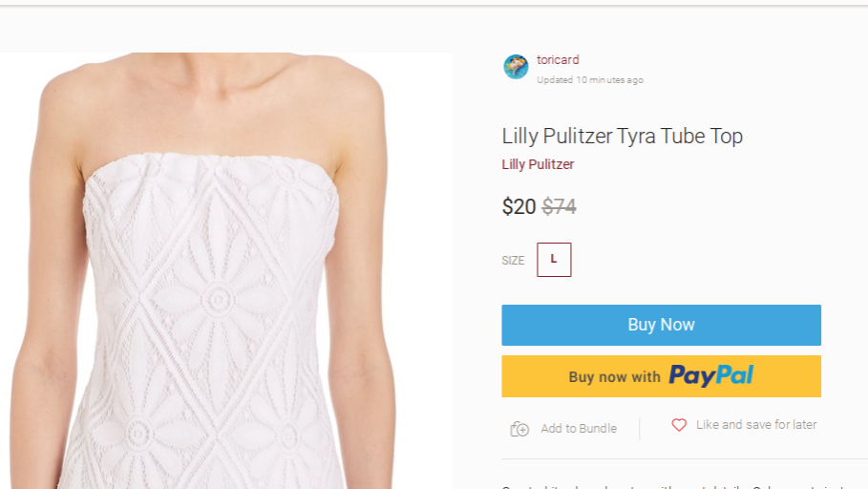The width and height of the screenshot is (868, 489).
Task: Open the Lilly Pulitzer brand link
Action: [538, 164]
